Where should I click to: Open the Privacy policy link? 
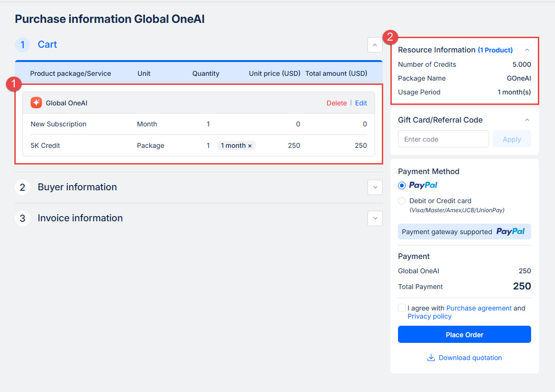[429, 316]
